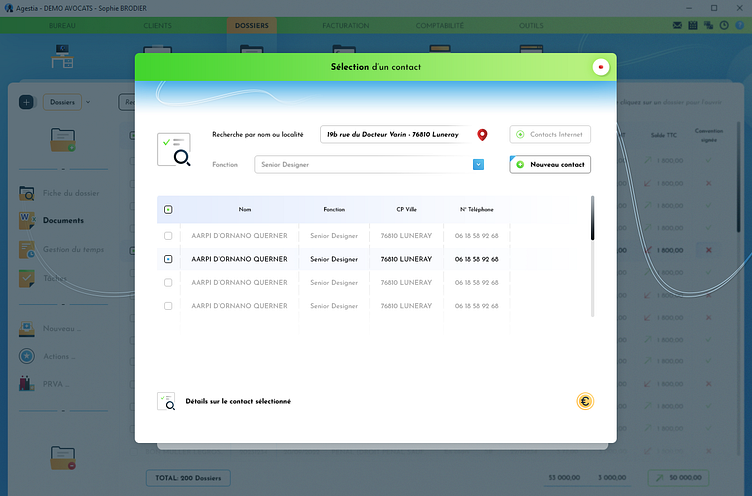752x496 pixels.
Task: Click the Fonction Senior Designer combo box
Action: 369,165
